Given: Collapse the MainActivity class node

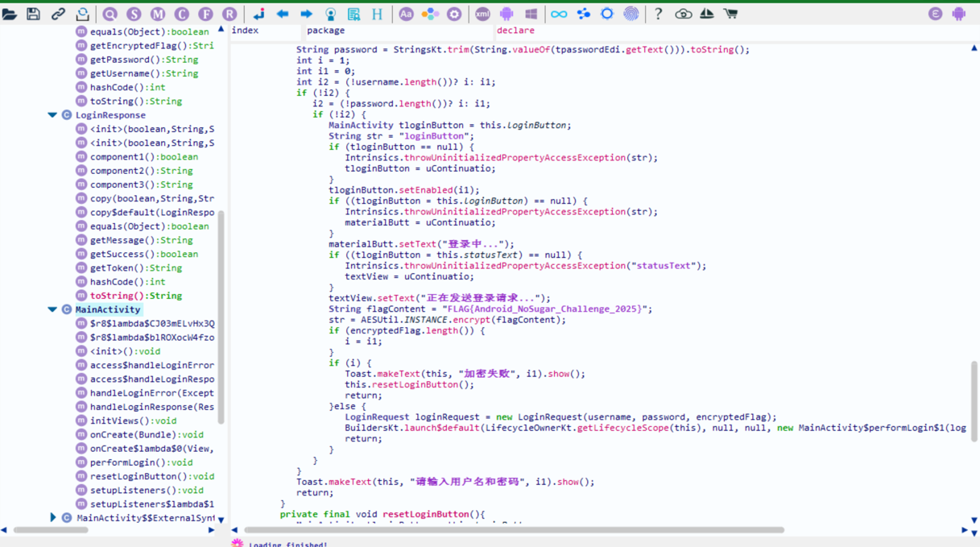Looking at the screenshot, I should 52,309.
